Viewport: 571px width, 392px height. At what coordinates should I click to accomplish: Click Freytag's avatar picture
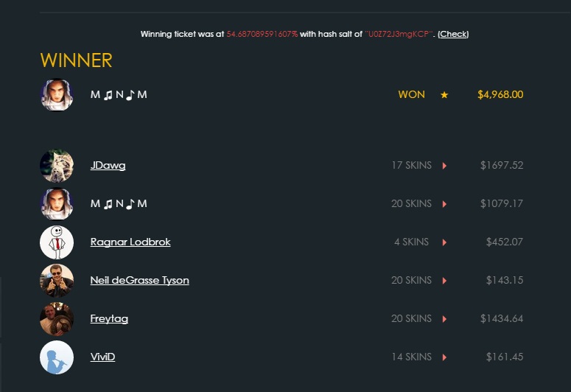[57, 319]
